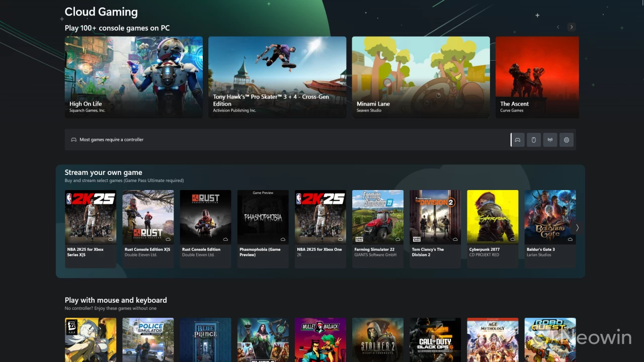
Task: Click the 'Stream your own game' heading
Action: [x=104, y=172]
